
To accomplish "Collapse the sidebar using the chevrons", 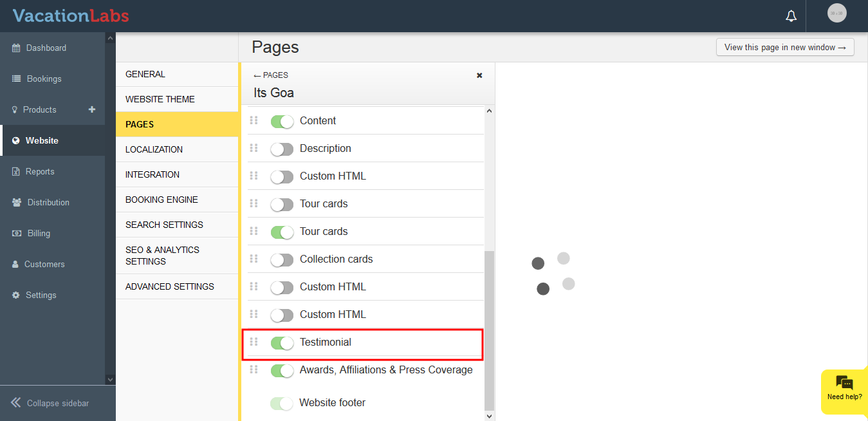I will click(16, 403).
